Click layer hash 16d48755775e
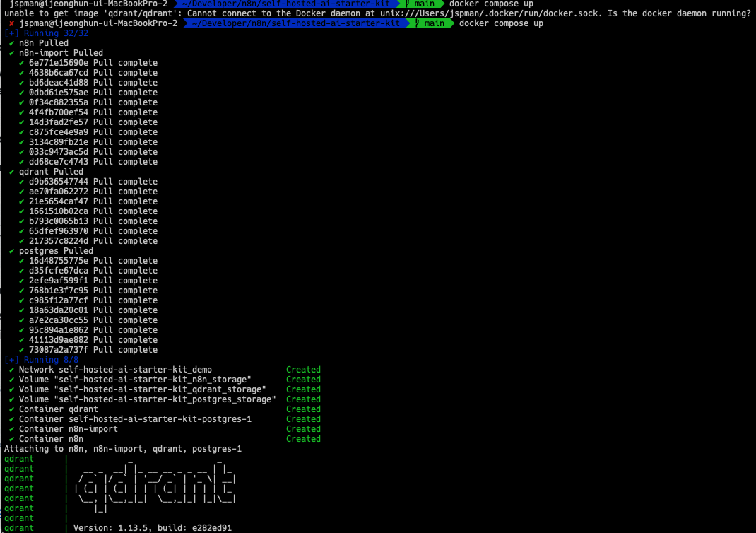 click(59, 260)
